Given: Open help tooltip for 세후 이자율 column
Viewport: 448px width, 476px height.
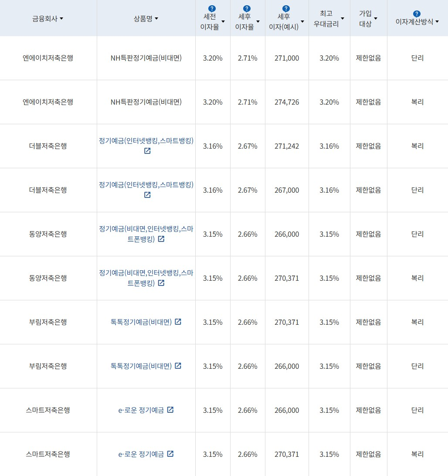Looking at the screenshot, I should coord(247,7).
